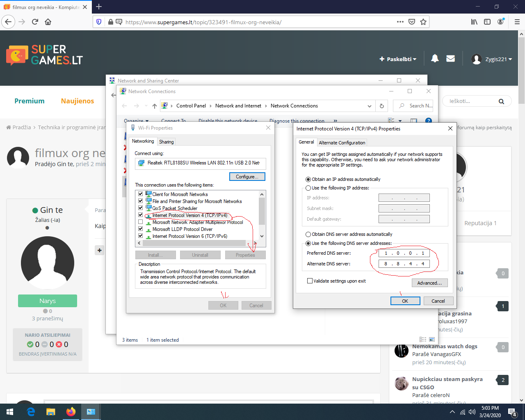Screen dimensions: 525x420
Task: Click the items list down scroll arrow
Action: pos(262,236)
